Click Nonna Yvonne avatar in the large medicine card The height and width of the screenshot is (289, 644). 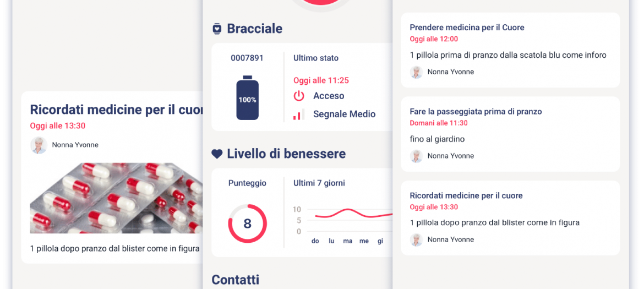39,145
